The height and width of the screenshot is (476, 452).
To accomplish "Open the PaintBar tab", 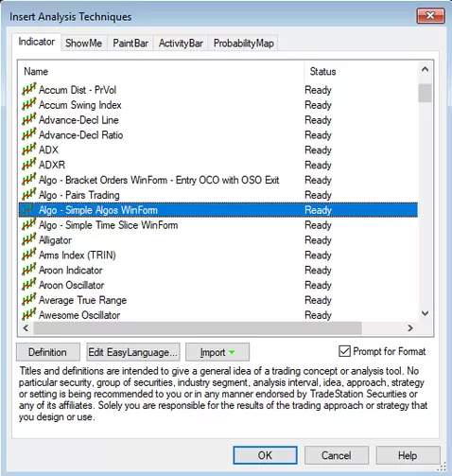I will pyautogui.click(x=130, y=43).
